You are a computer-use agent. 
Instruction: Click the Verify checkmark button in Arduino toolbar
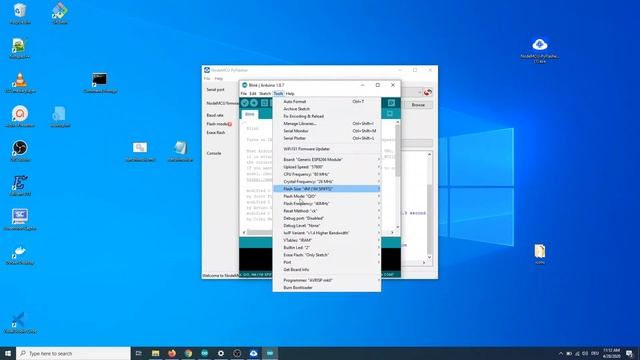pos(245,103)
